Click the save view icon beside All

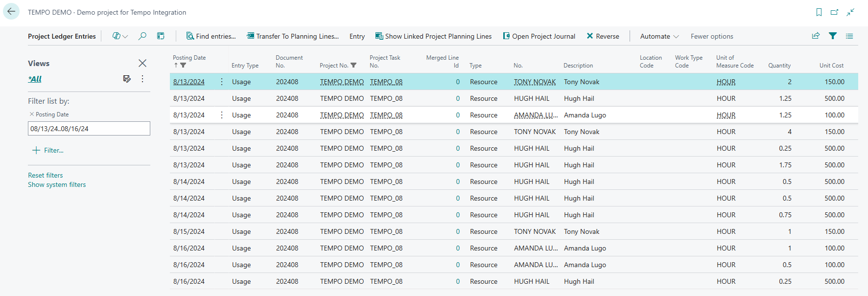[x=127, y=79]
